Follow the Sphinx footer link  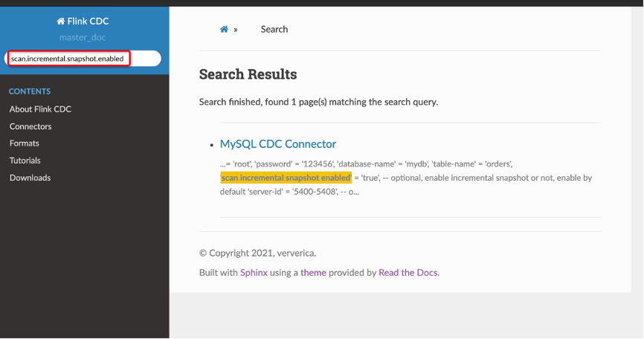point(254,273)
